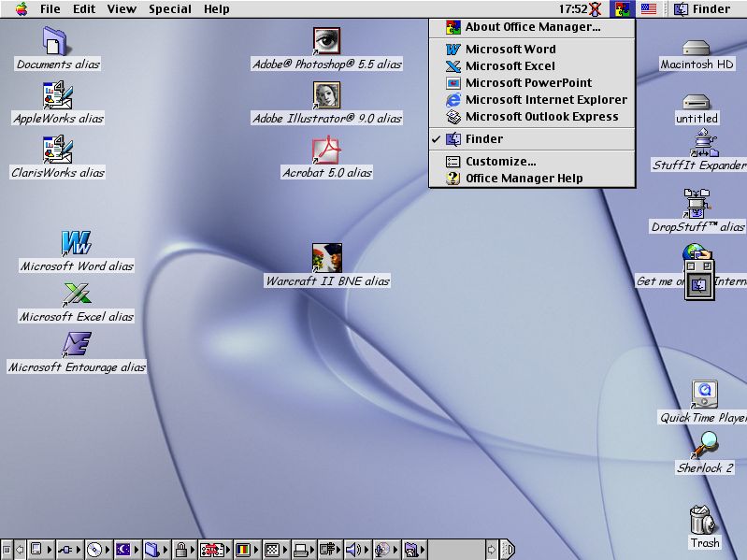Open the Apple menu
747x560 pixels.
coord(22,9)
